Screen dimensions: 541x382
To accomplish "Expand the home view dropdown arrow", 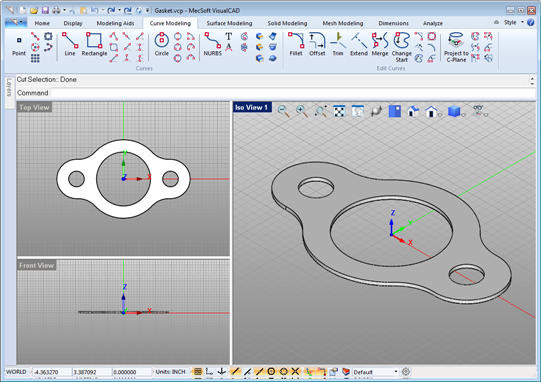I will [440, 115].
